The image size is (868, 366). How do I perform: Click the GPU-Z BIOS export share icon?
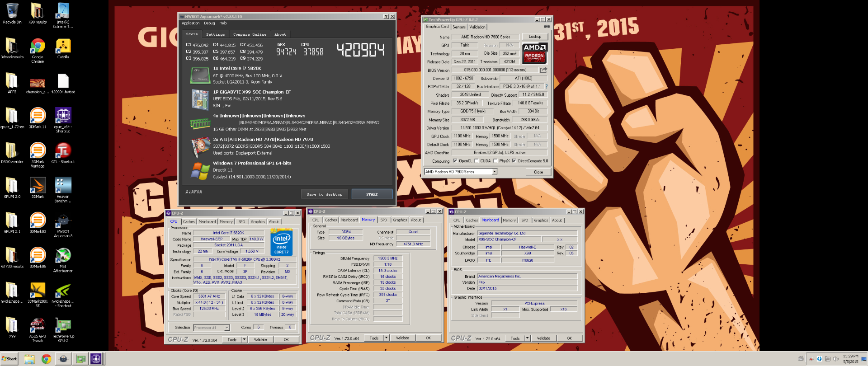[x=543, y=70]
